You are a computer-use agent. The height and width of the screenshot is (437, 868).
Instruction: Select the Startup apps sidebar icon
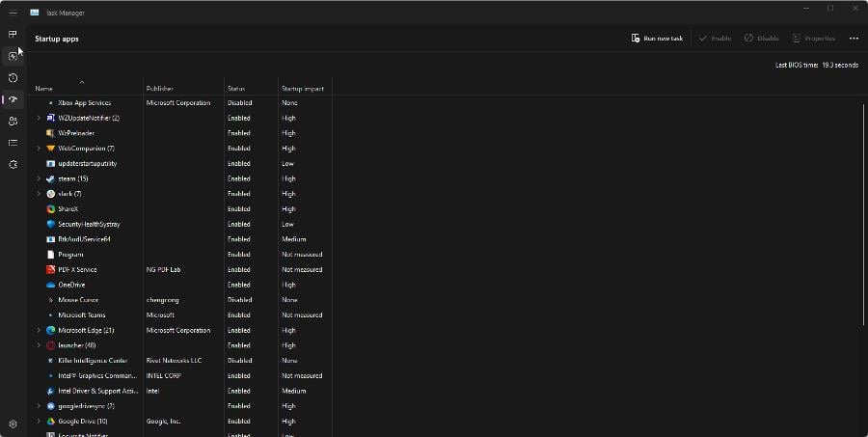tap(13, 99)
